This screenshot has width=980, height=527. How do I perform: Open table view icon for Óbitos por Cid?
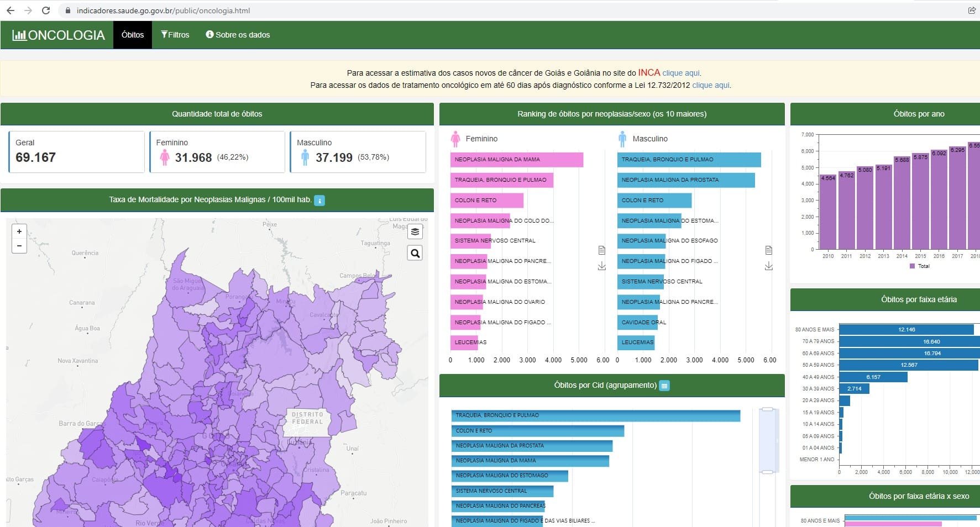tap(664, 386)
